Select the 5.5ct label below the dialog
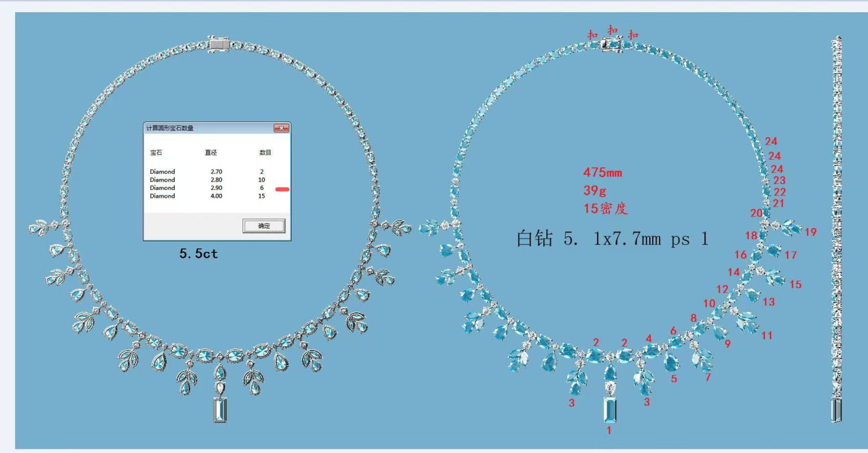The height and width of the screenshot is (453, 868). click(x=198, y=253)
